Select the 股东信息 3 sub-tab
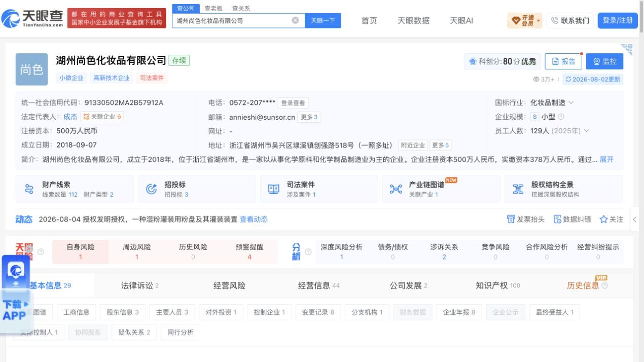 [122, 312]
